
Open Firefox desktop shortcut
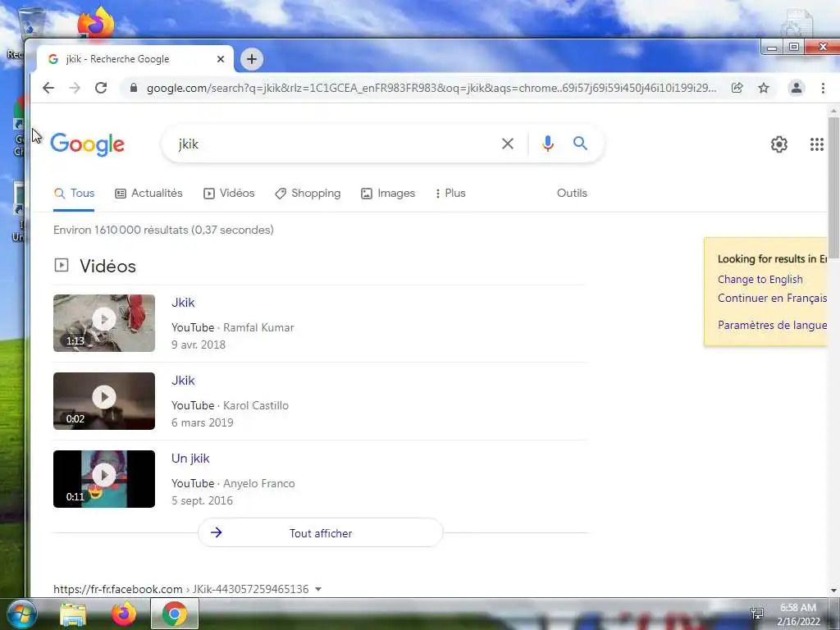click(x=96, y=22)
